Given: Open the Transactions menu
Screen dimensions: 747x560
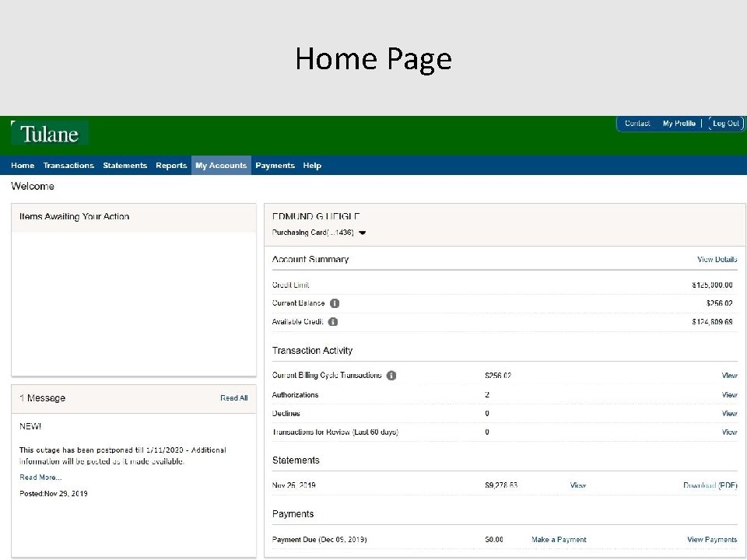Looking at the screenshot, I should (68, 165).
